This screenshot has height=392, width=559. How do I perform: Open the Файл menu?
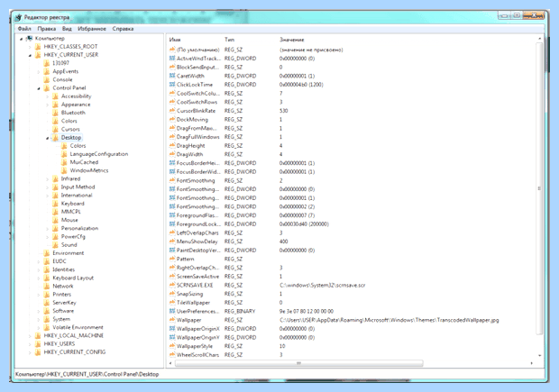(24, 29)
